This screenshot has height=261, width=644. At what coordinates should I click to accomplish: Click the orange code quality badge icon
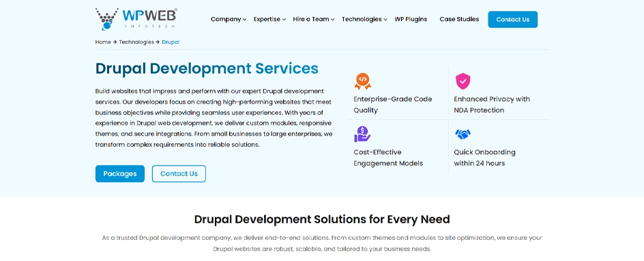tap(362, 81)
